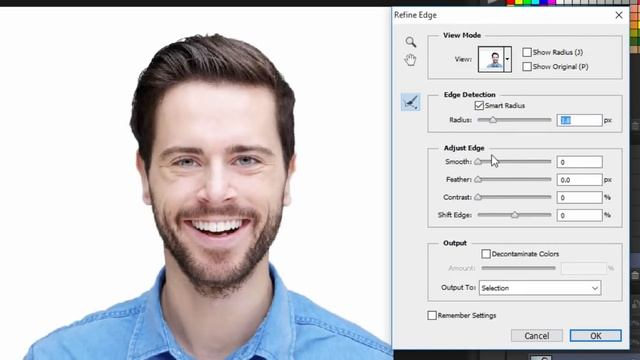The width and height of the screenshot is (640, 360).
Task: Open the Output To dropdown
Action: 540,288
